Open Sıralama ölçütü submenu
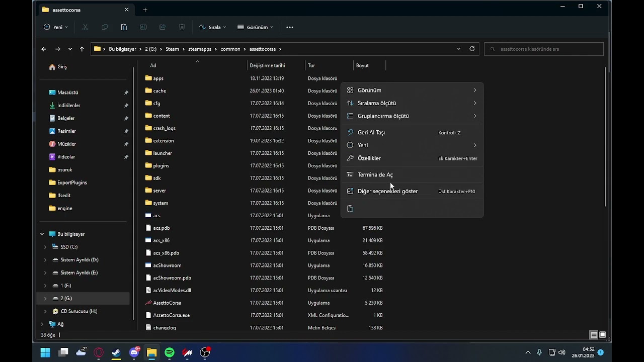Viewport: 644px width, 362px height. (412, 103)
